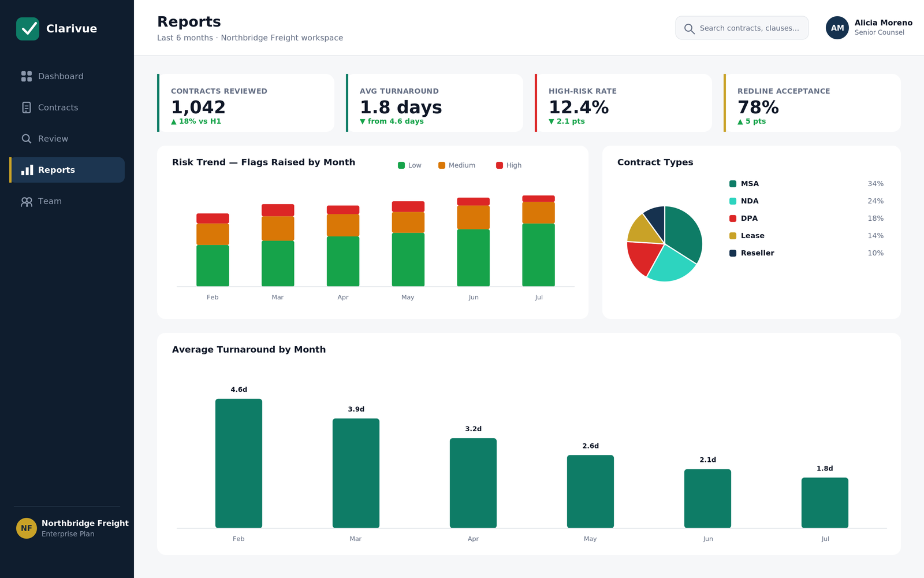Click the '2.1 pts' trend text
The height and width of the screenshot is (578, 924).
[x=567, y=121]
